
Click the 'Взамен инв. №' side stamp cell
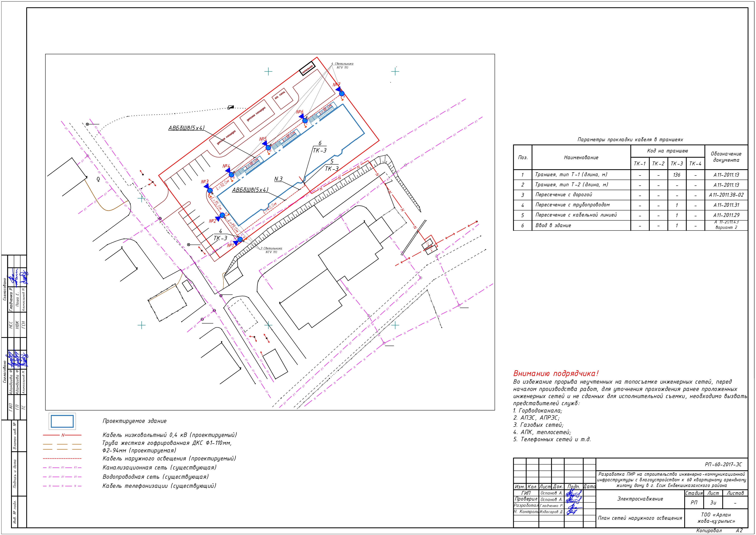click(x=14, y=436)
